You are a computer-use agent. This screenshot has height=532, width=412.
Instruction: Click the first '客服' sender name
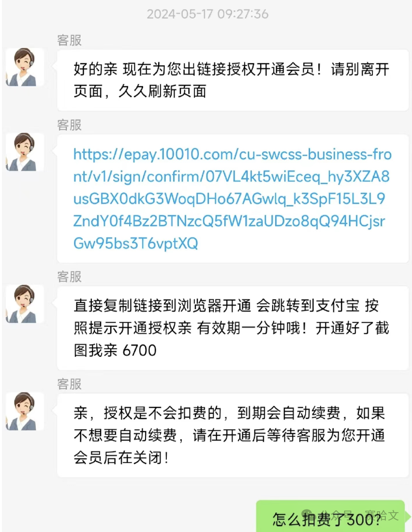tap(69, 40)
